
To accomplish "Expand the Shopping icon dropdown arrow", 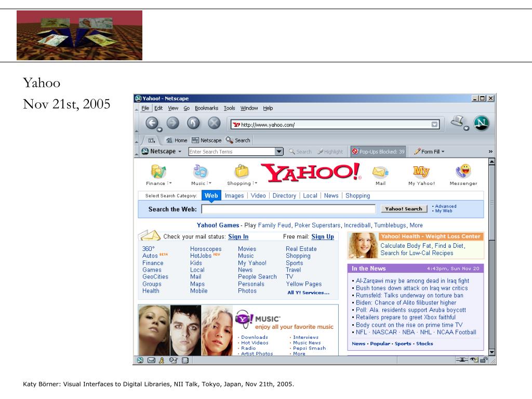I will pos(255,183).
